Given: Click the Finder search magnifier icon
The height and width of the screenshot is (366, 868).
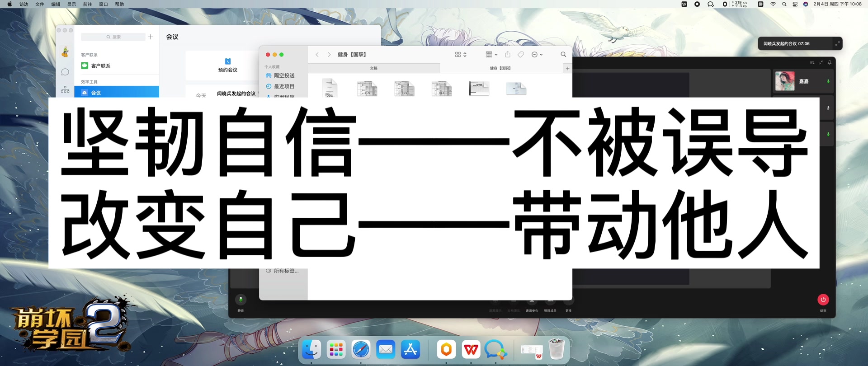Looking at the screenshot, I should [x=563, y=54].
